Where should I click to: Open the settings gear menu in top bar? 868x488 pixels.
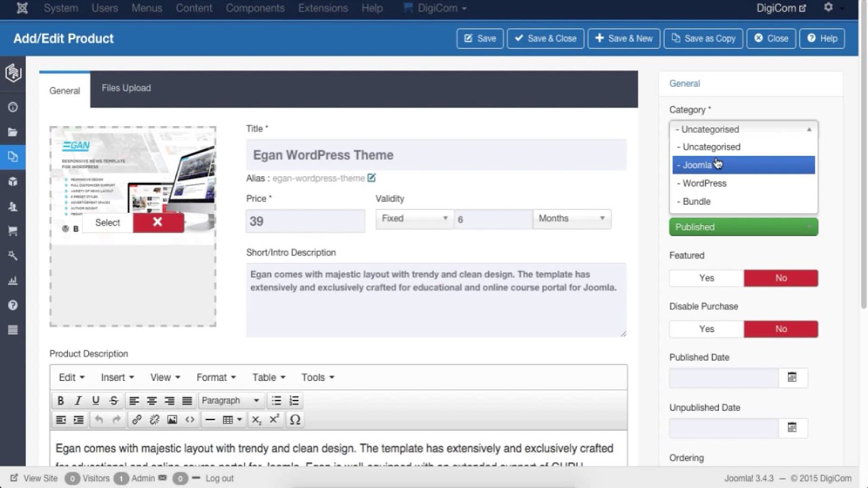[828, 7]
